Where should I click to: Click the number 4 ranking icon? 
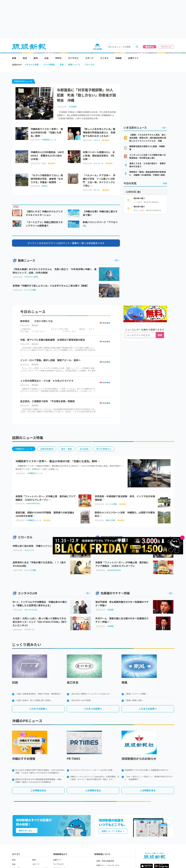tap(126, 165)
